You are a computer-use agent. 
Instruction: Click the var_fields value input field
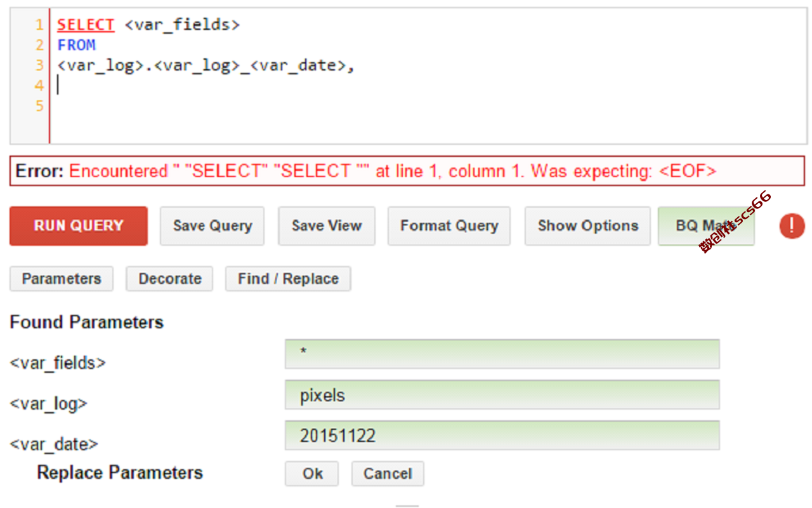(502, 354)
